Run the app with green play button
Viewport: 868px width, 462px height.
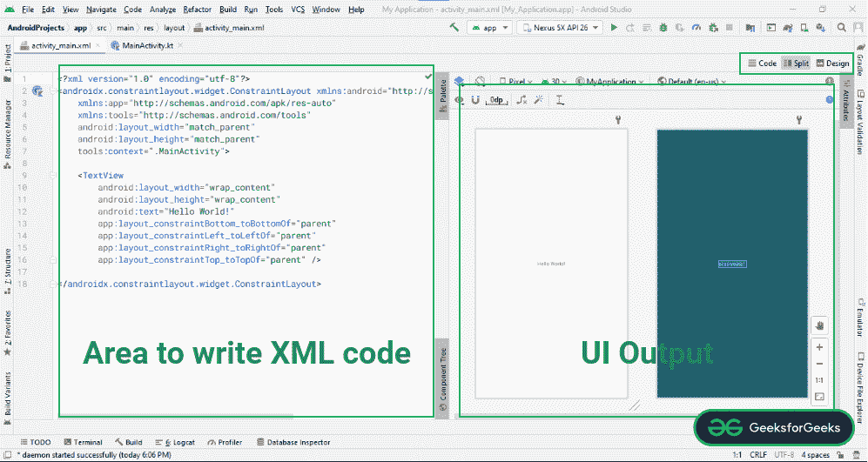[614, 28]
